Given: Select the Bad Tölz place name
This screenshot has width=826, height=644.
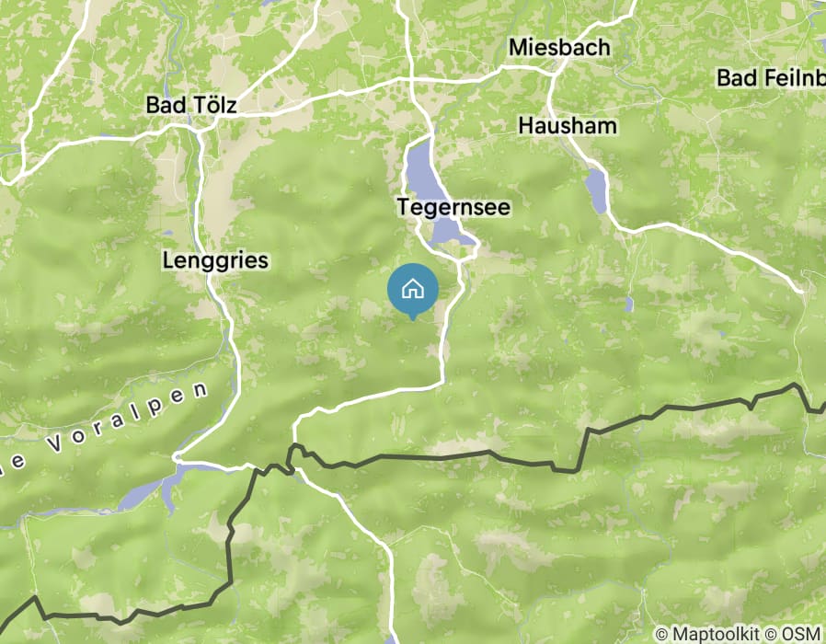Looking at the screenshot, I should pos(191,104).
